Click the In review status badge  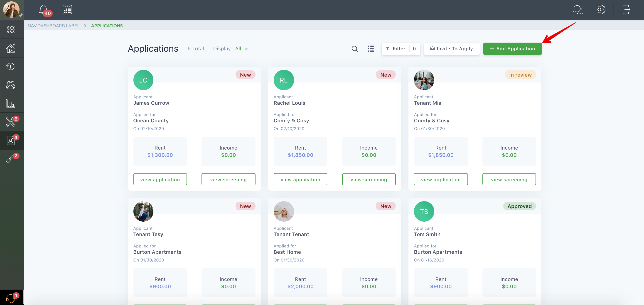point(520,75)
